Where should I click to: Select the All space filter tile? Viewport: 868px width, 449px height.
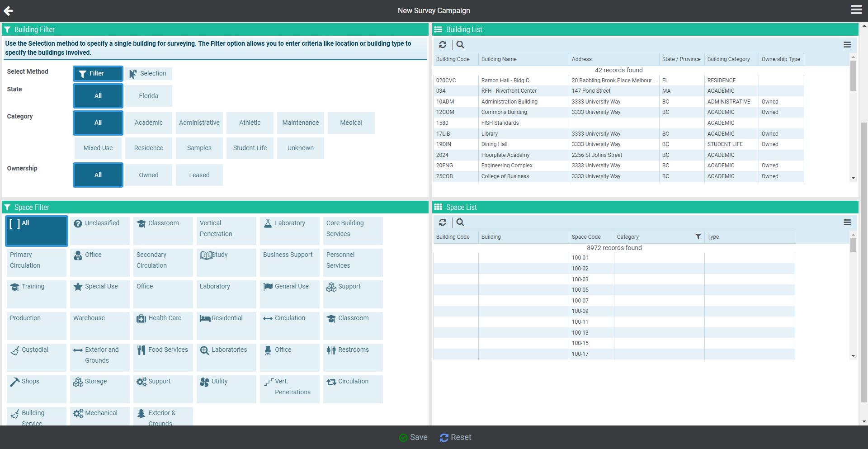pyautogui.click(x=37, y=231)
